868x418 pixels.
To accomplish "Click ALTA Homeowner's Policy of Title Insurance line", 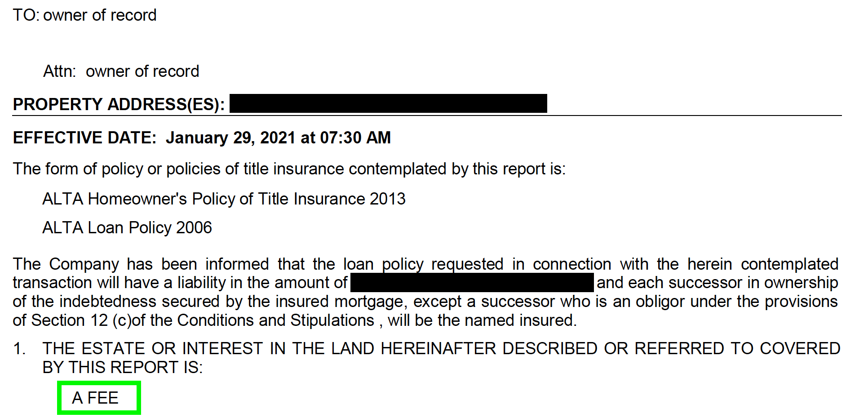I will [x=224, y=199].
